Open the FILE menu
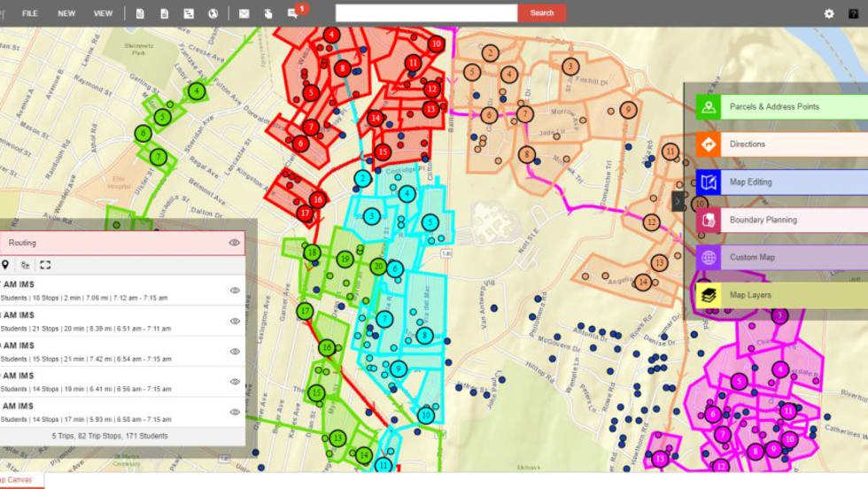This screenshot has height=489, width=868. click(30, 13)
